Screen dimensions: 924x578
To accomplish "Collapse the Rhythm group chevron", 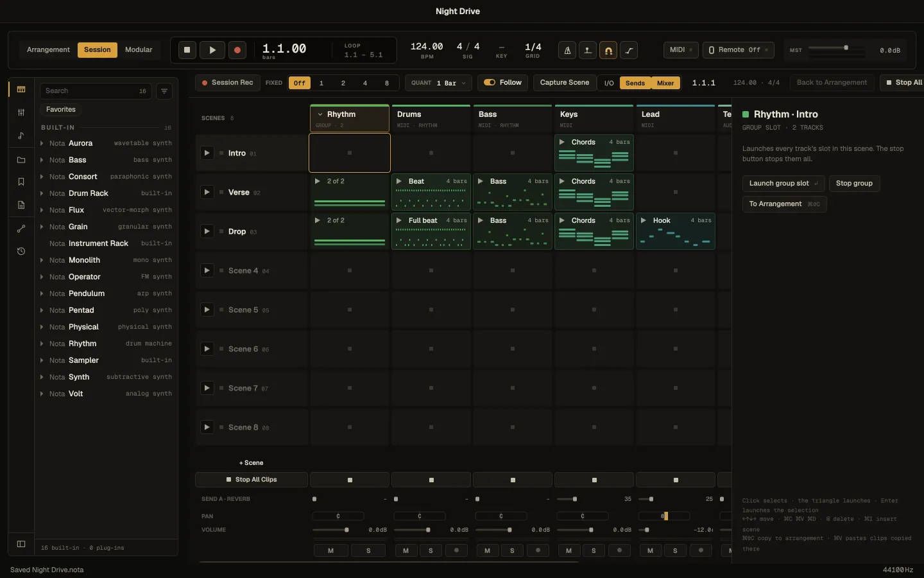I will tap(320, 114).
